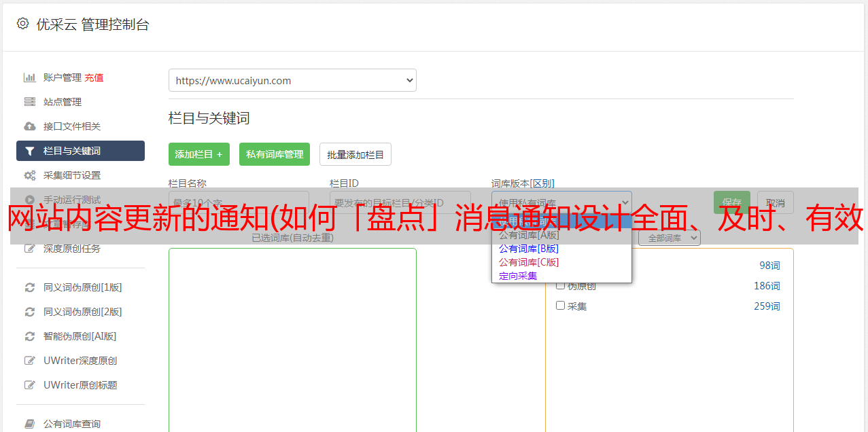Screen dimensions: 868x432
Task: Click the 259词 count next to 采集
Action: (x=767, y=306)
